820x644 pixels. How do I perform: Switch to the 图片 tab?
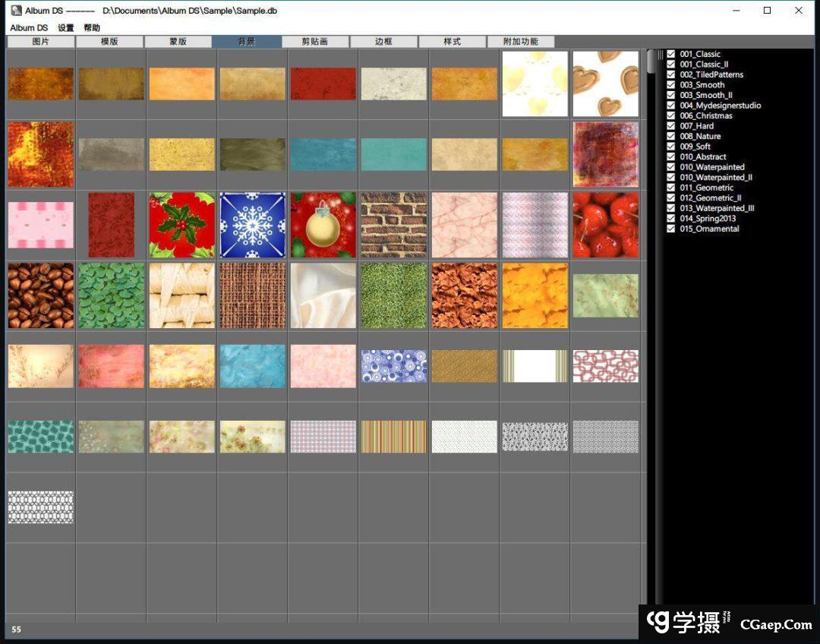coord(41,42)
